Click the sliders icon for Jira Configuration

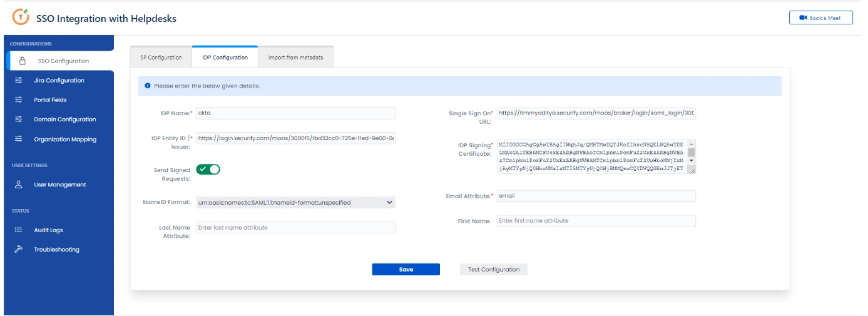pos(19,80)
